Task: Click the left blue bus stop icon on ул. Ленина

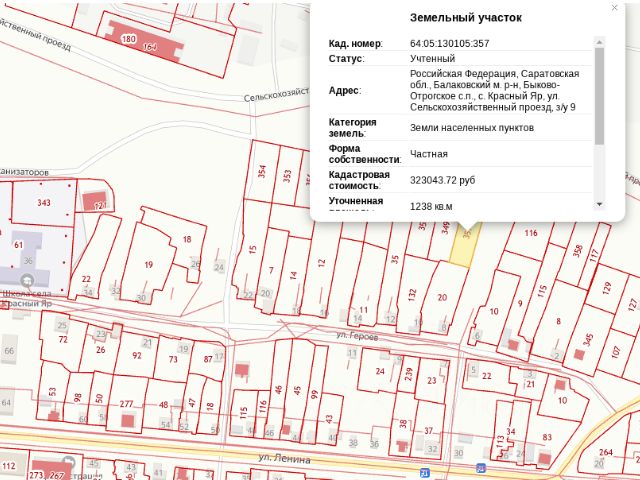Action: [x=425, y=473]
